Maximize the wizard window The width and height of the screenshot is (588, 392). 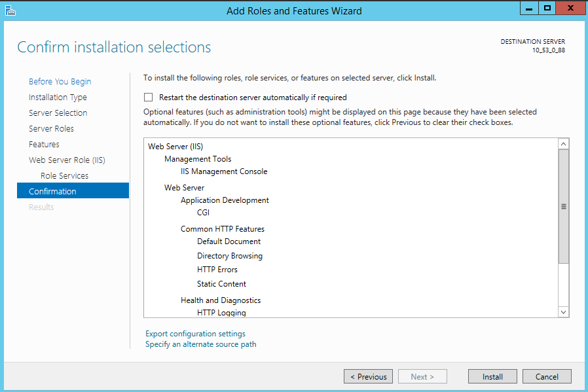(547, 8)
